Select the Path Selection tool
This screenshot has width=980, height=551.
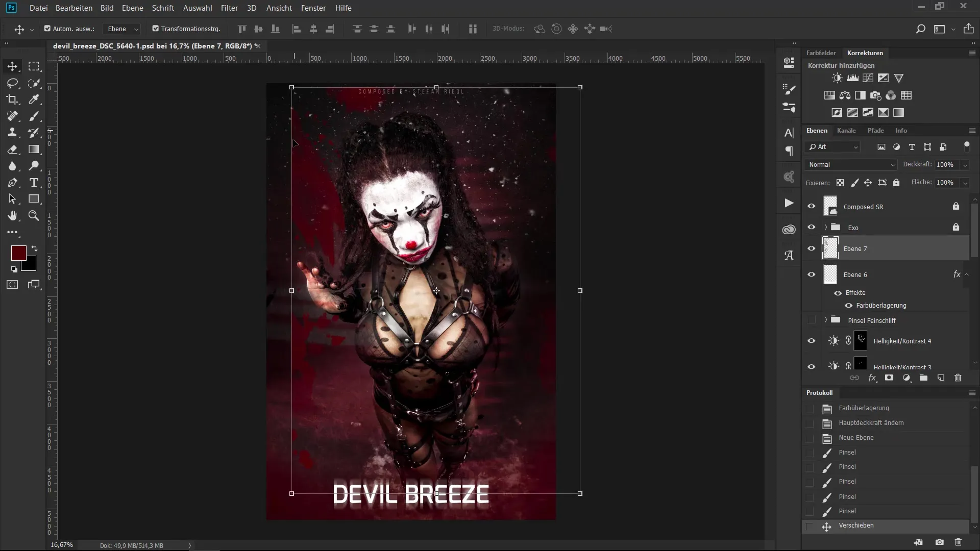[12, 199]
